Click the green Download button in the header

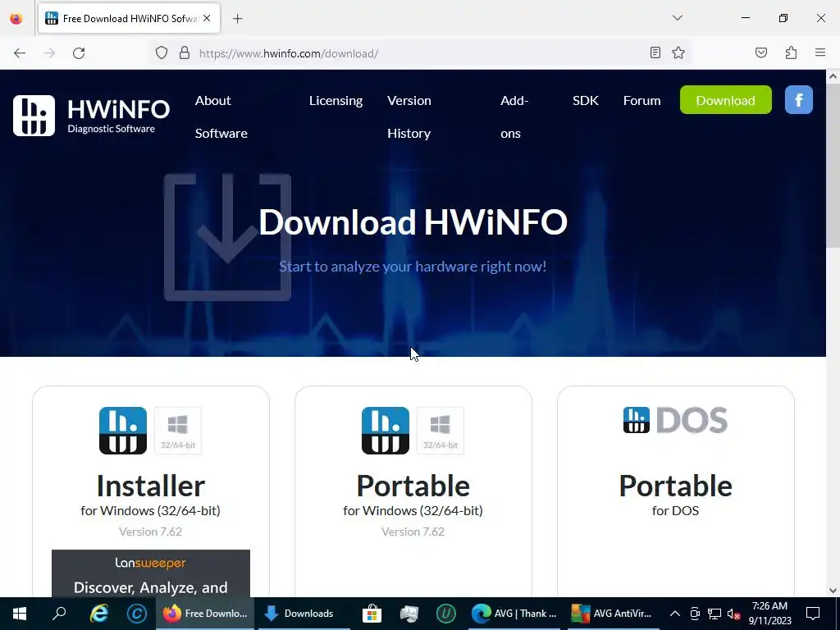pyautogui.click(x=725, y=99)
